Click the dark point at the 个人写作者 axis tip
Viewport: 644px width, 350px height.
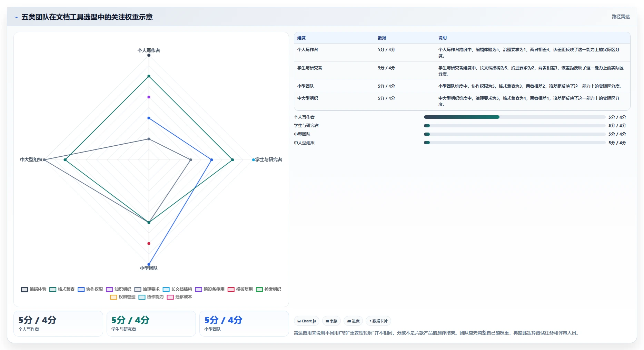149,55
